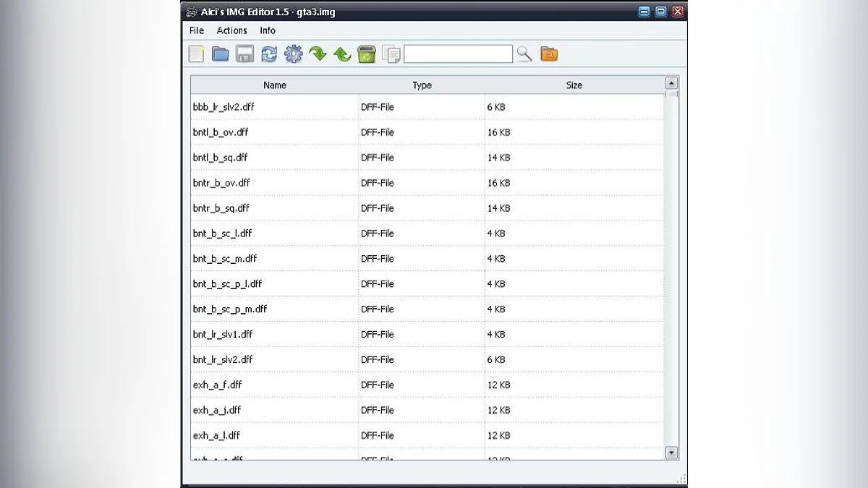Click the Type column header
Screen dimensions: 868x488
[422, 85]
